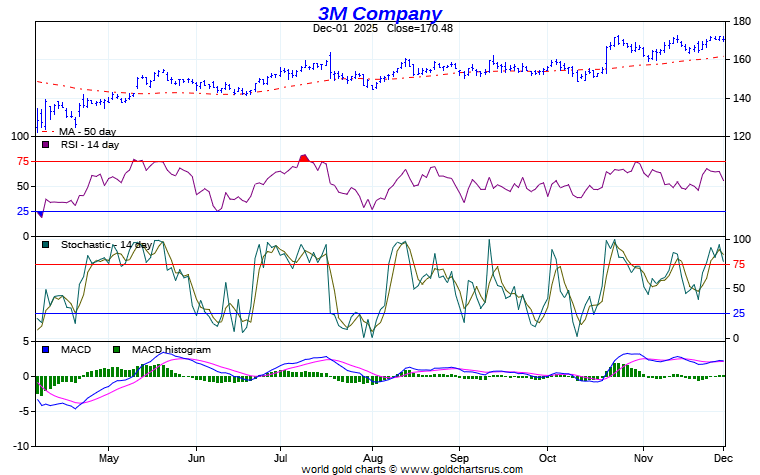Click the 180 price axis label
Screen dimensions: 760x475
[x=742, y=21]
